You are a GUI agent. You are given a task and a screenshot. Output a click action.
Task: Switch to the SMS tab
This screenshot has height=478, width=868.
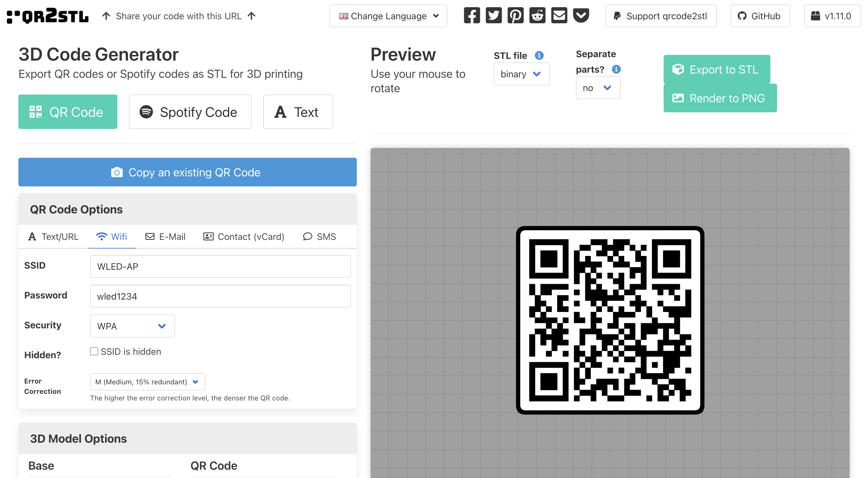pyautogui.click(x=319, y=236)
